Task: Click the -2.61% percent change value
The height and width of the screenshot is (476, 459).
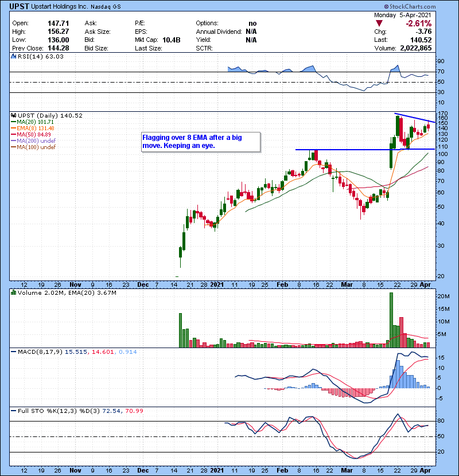Action: [418, 24]
